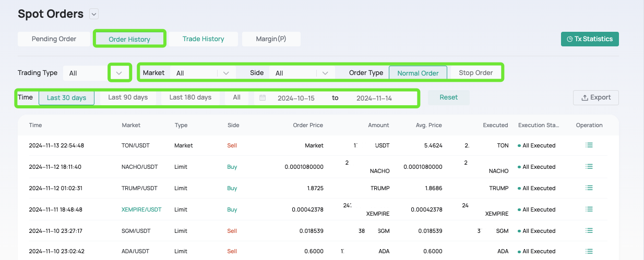Click calendar icon in date range field
The image size is (644, 260).
pos(263,98)
